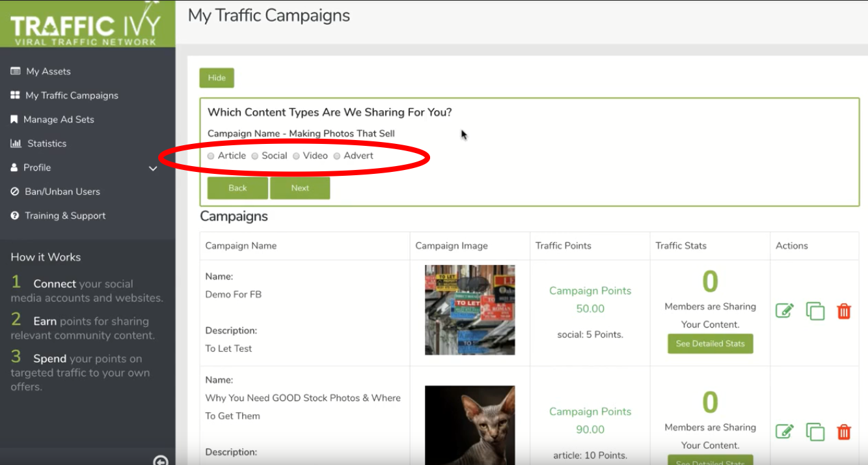Click the Back button
Image resolution: width=868 pixels, height=465 pixels.
237,188
